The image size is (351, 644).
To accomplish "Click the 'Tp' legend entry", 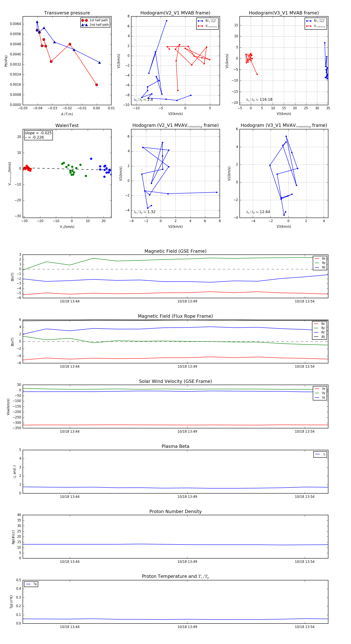I will [31, 584].
